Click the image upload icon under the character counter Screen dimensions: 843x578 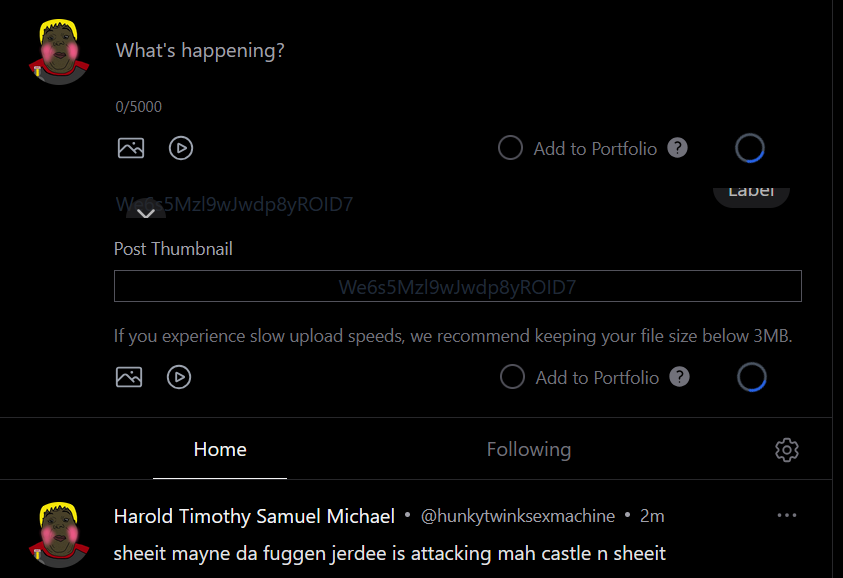(131, 148)
